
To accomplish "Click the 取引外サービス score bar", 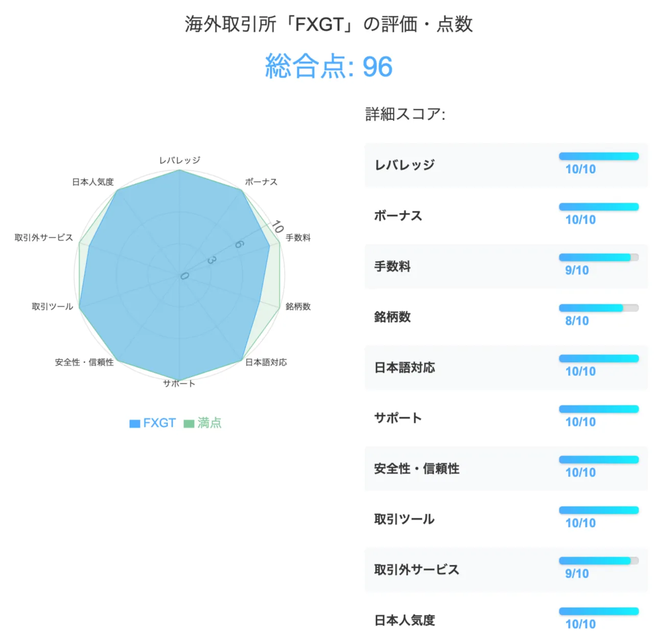I will 599,561.
